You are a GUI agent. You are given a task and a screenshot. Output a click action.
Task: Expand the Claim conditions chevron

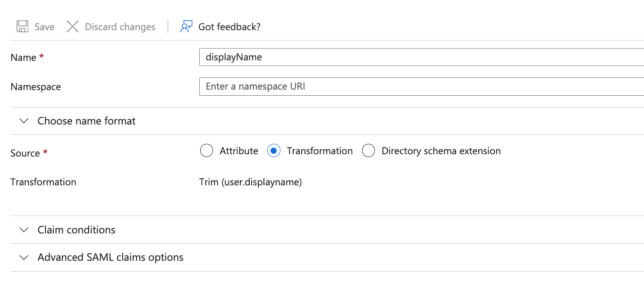coord(24,230)
